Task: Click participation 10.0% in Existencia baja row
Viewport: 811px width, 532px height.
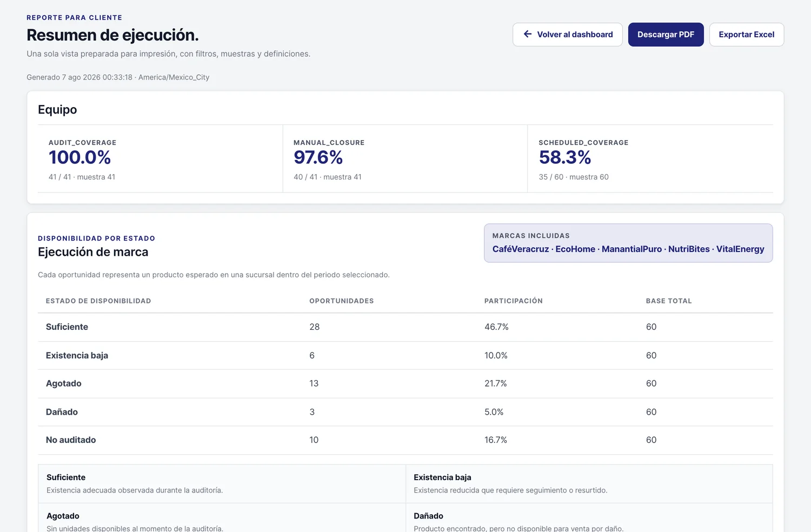Action: click(x=496, y=356)
